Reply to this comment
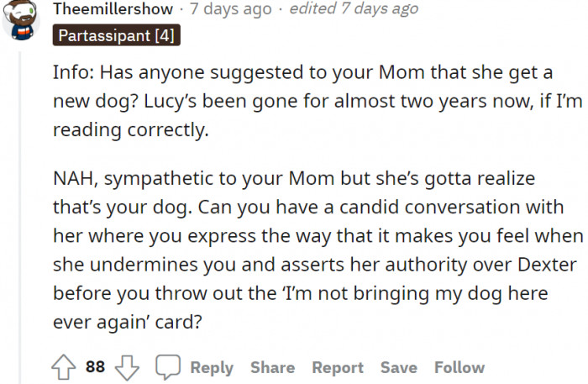Screen dimensions: 588x384 coord(212,367)
